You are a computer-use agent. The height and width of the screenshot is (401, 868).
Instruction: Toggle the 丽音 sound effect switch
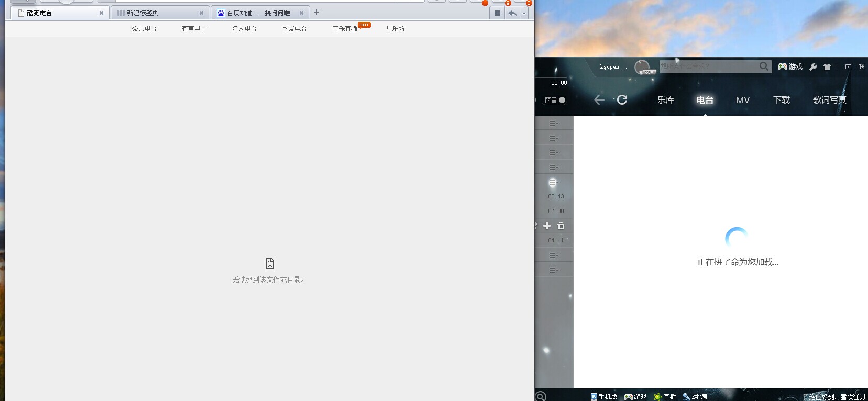(555, 100)
